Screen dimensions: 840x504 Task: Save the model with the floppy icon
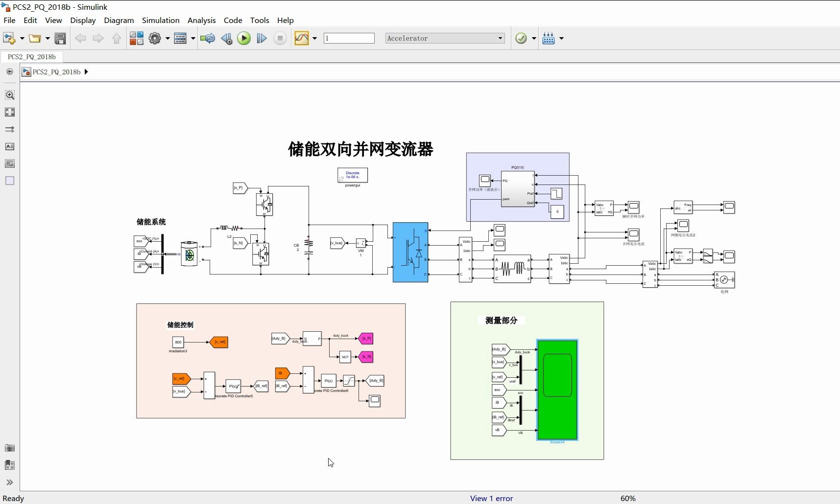pos(60,38)
